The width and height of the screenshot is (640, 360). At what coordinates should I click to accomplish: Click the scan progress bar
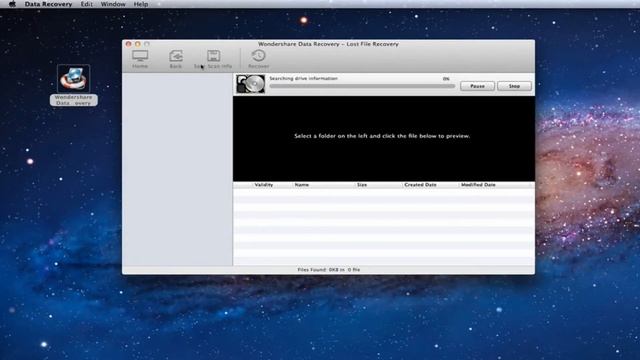[362, 86]
